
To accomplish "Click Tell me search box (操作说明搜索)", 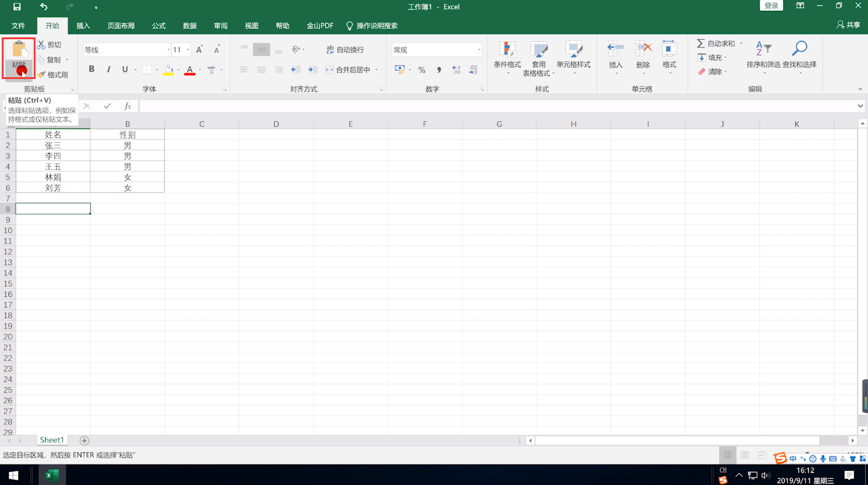I will click(x=371, y=26).
